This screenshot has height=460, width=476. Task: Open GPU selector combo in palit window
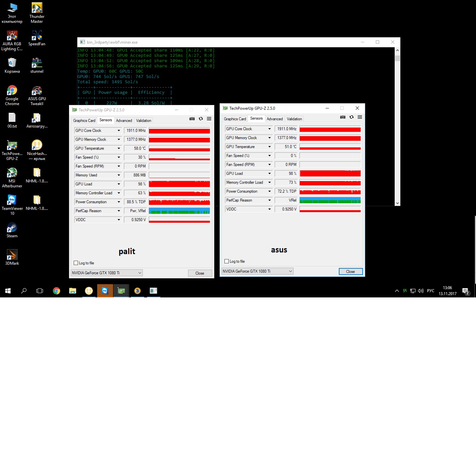(107, 273)
